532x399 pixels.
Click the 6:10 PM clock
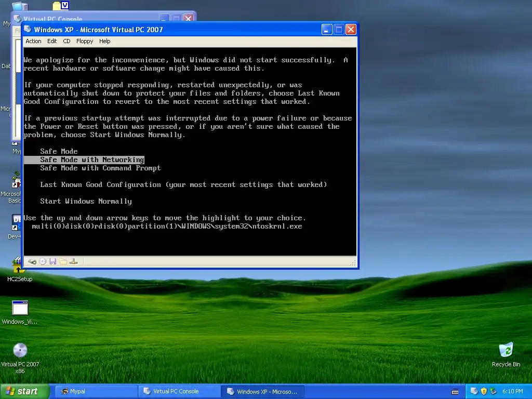pyautogui.click(x=513, y=391)
